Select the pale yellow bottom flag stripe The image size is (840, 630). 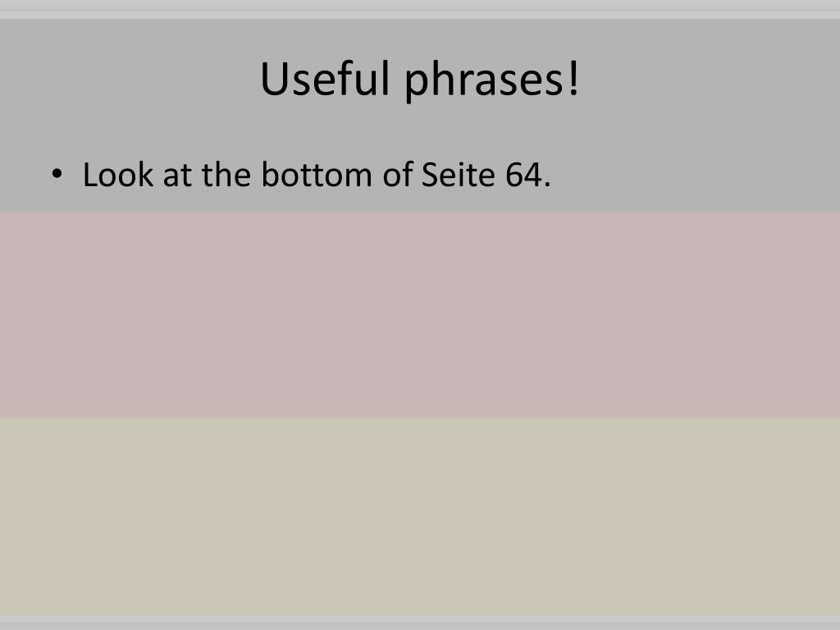point(420,517)
